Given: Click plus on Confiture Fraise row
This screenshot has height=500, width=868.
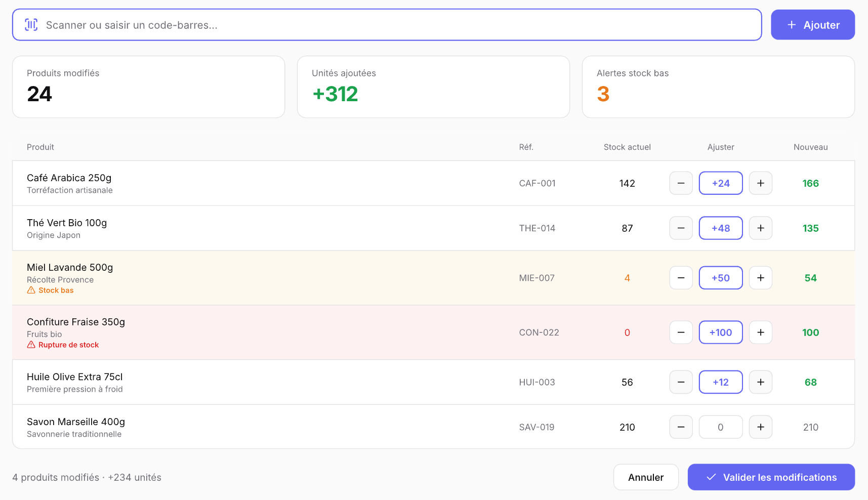Looking at the screenshot, I should 760,332.
